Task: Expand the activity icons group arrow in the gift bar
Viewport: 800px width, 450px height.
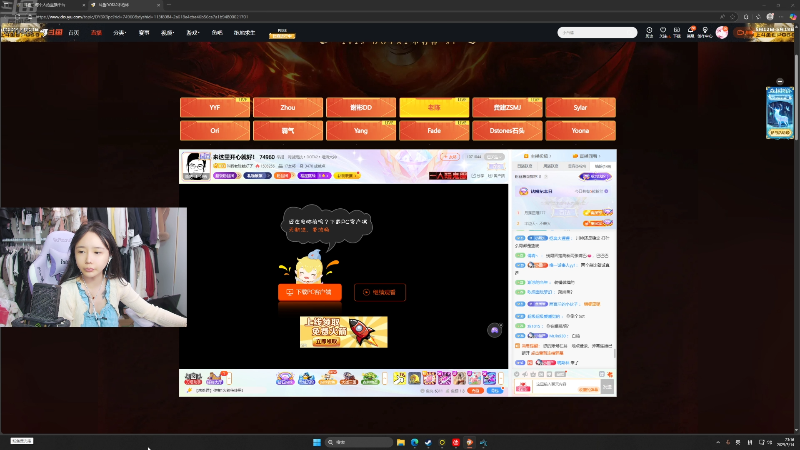Action: pyautogui.click(x=385, y=378)
